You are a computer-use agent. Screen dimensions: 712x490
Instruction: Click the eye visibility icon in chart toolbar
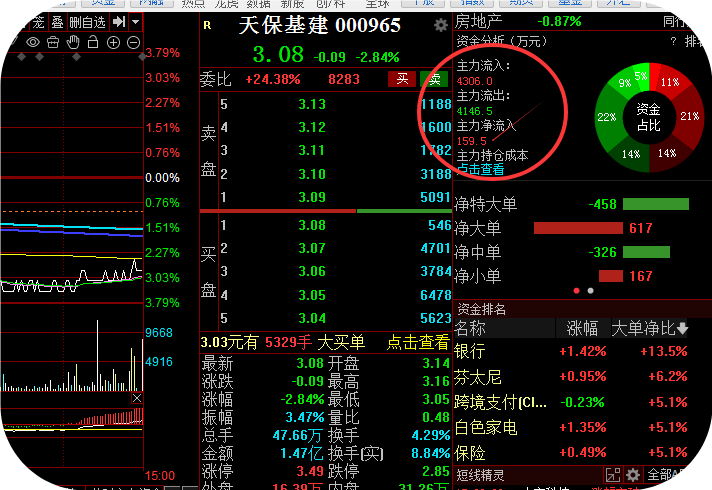click(33, 43)
